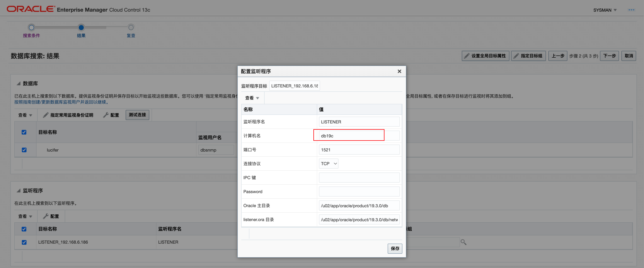Screen dimensions: 644x268
Task: Click the pencil icon beside Specify Group
Action: (x=516, y=56)
